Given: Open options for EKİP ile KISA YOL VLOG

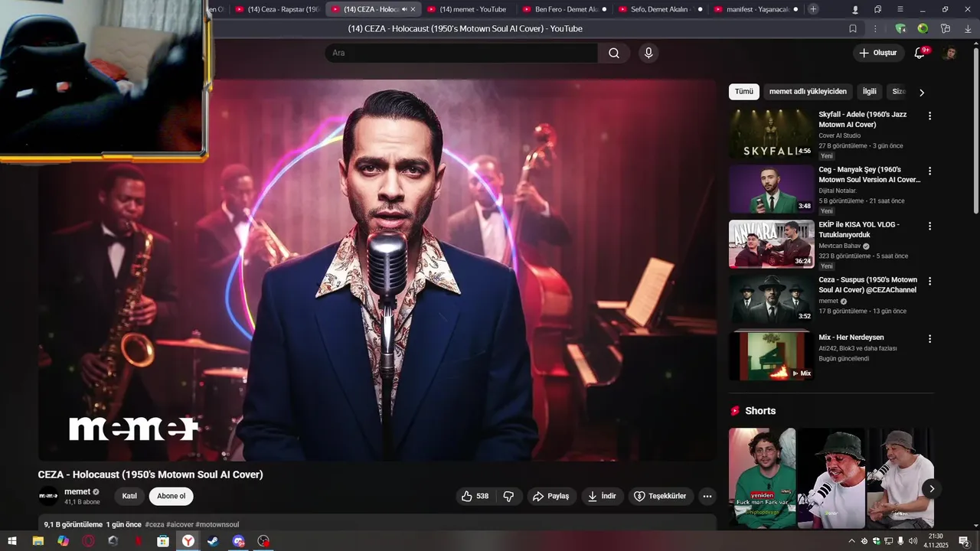Looking at the screenshot, I should click(x=929, y=227).
